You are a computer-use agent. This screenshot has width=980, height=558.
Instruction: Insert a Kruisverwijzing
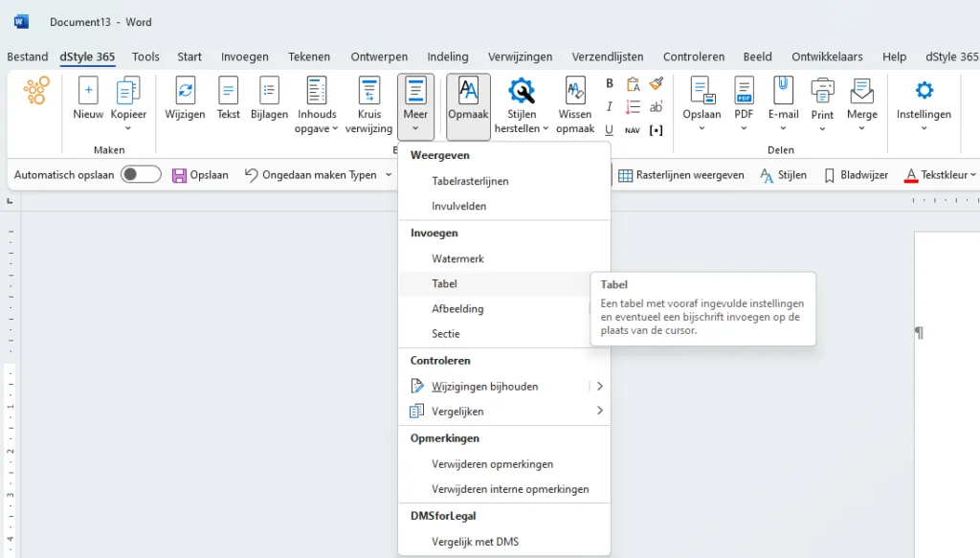pos(369,91)
